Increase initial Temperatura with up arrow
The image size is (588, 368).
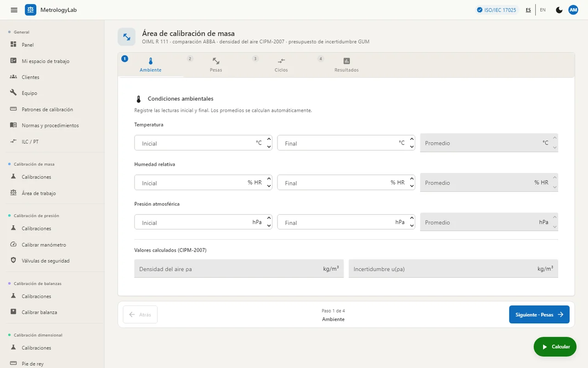pos(269,139)
